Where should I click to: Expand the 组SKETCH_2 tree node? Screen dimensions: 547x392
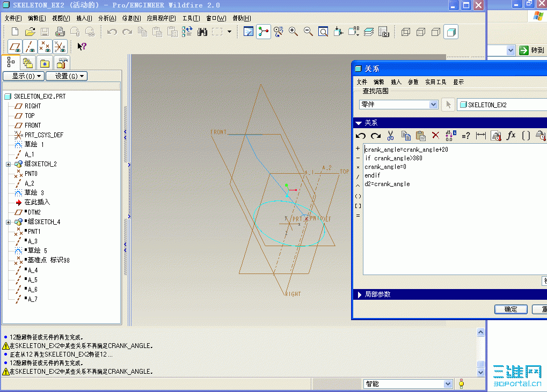click(x=9, y=164)
